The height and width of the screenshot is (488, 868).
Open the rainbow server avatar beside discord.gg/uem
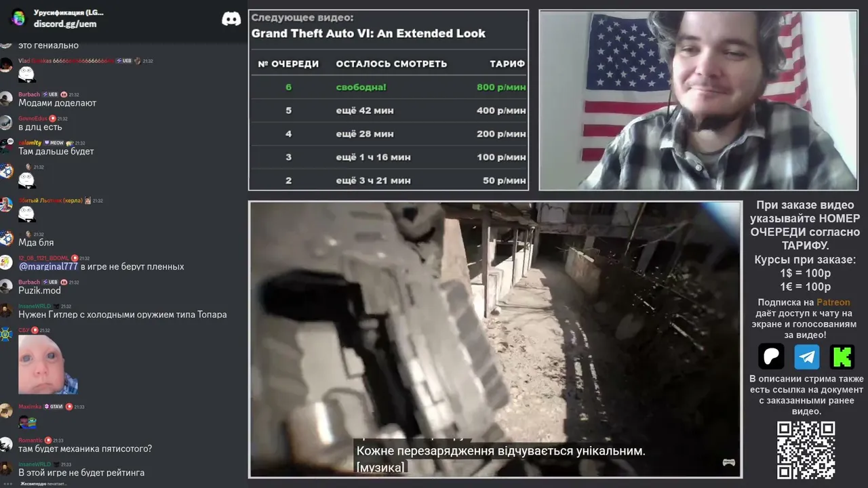pyautogui.click(x=18, y=18)
